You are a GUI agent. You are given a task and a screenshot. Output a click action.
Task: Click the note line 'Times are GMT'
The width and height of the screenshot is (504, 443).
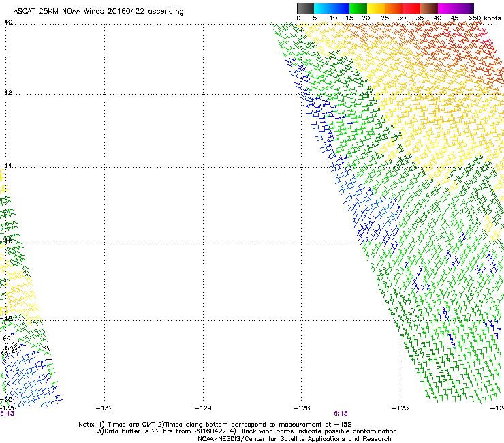pos(131,425)
